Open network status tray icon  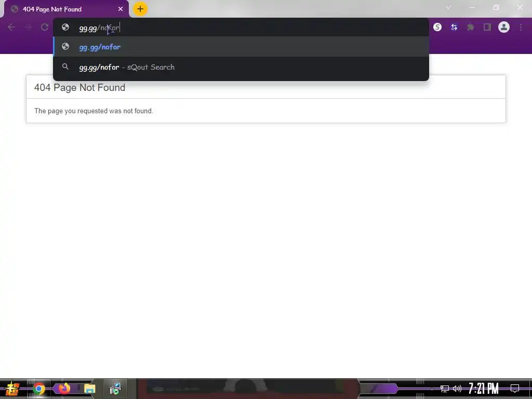click(445, 389)
